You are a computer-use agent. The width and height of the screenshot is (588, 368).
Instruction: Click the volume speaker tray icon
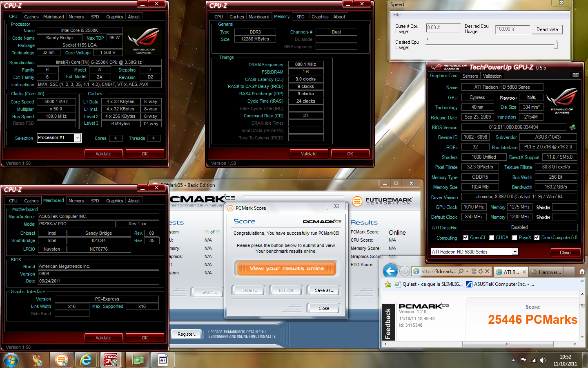(x=543, y=360)
